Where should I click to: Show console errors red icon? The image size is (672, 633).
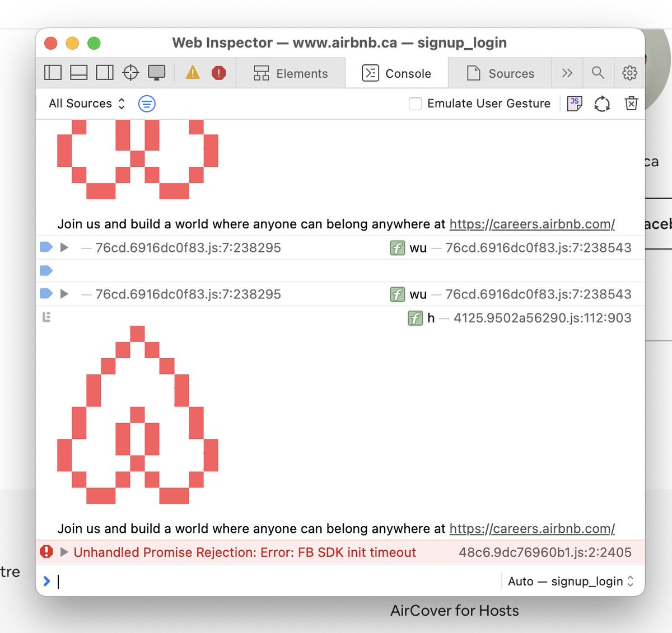219,73
